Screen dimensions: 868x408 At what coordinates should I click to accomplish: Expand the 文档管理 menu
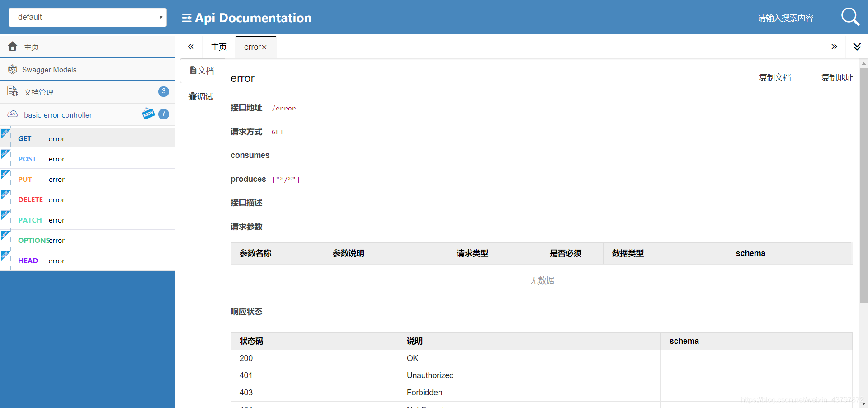pos(88,92)
